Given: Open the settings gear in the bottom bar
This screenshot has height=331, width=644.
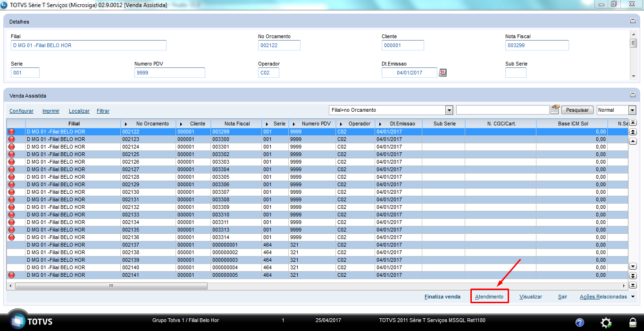Looking at the screenshot, I should [606, 323].
